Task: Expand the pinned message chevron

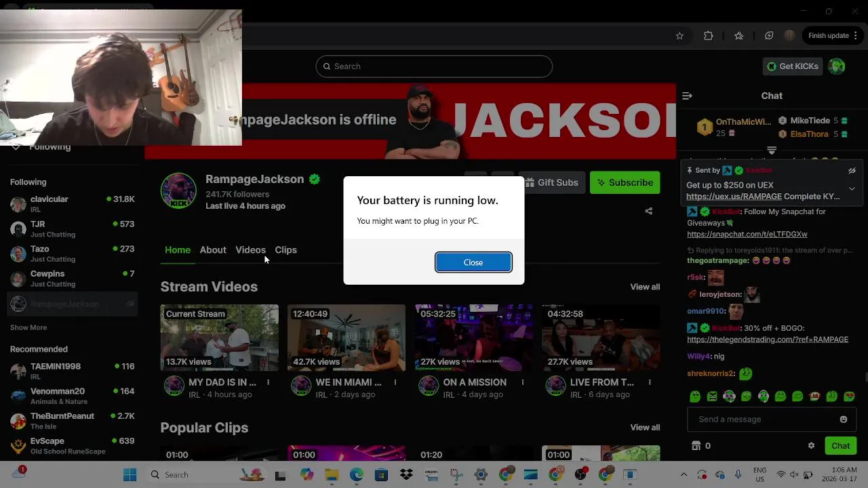Action: (852, 188)
